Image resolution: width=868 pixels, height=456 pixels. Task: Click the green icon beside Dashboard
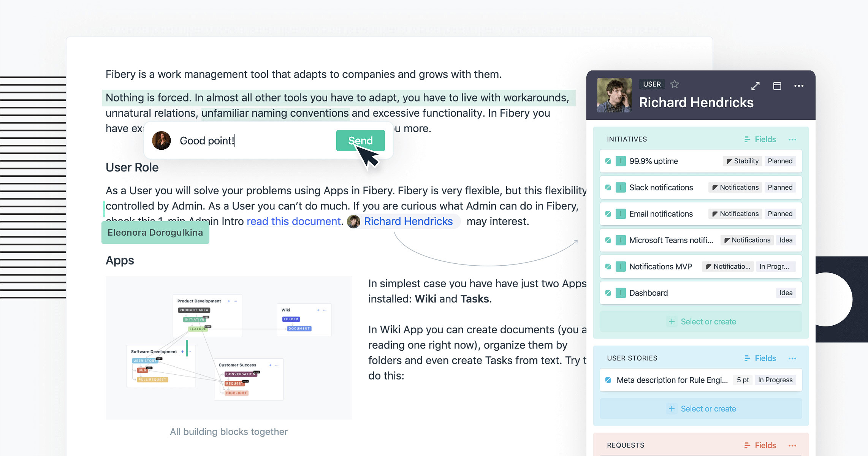(621, 293)
